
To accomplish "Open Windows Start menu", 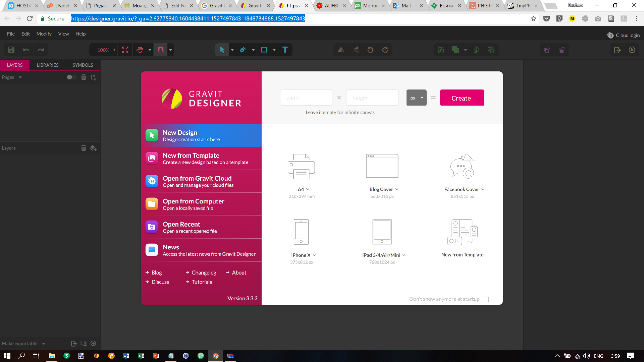I will coord(7,356).
